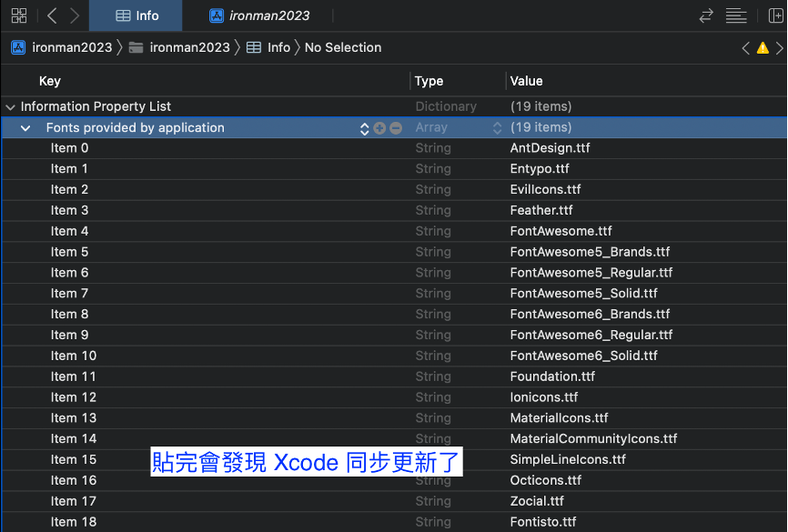Screen dimensions: 788x532
Task: Click Octicons.ttf value
Action: pos(545,480)
